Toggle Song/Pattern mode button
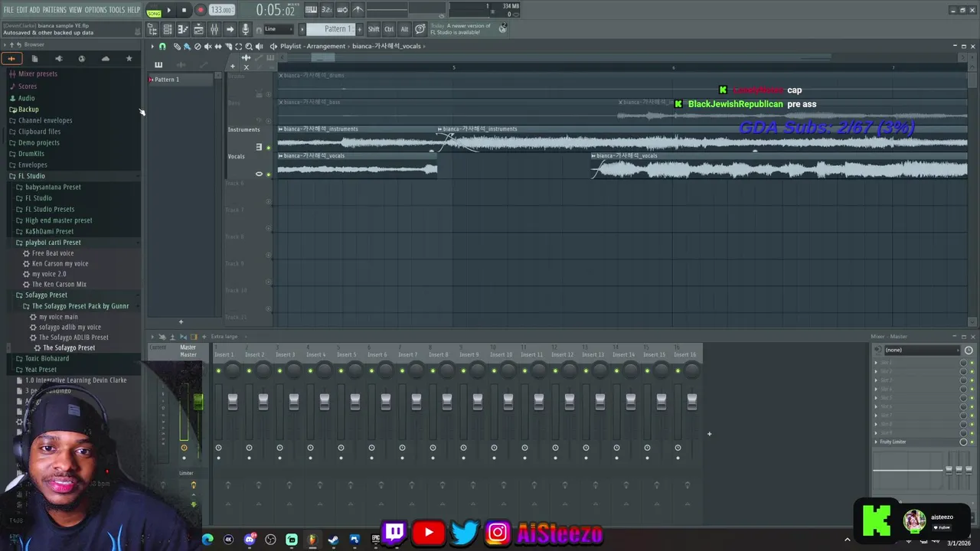 154,10
